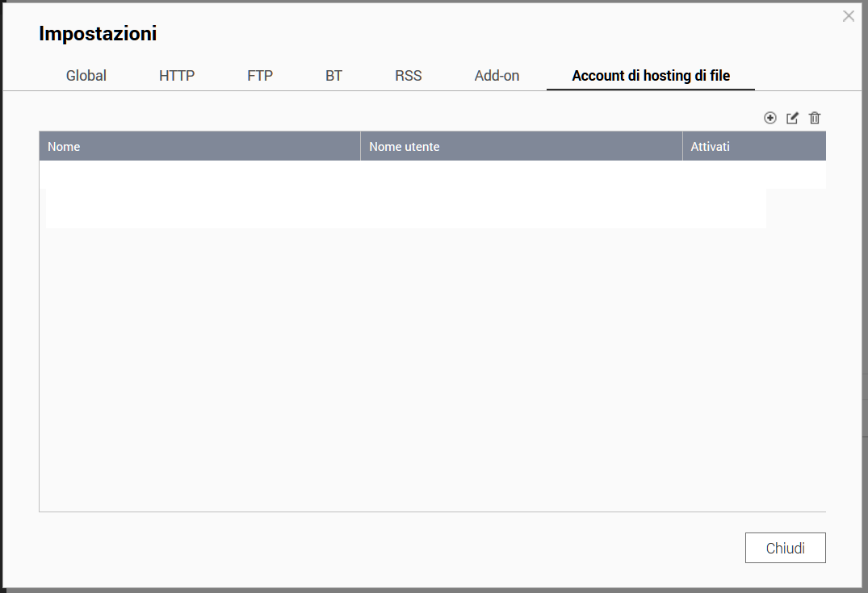Viewport: 868px width, 593px height.
Task: Click empty area of the accounts list
Action: coord(404,363)
